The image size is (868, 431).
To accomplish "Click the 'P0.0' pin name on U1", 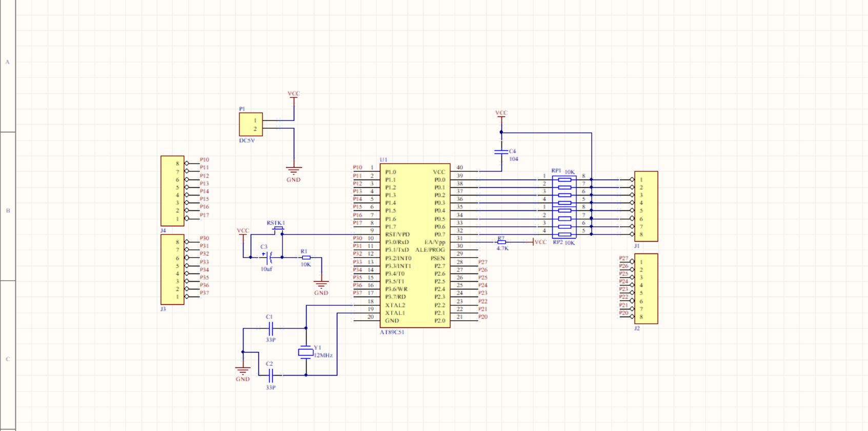I will point(440,180).
